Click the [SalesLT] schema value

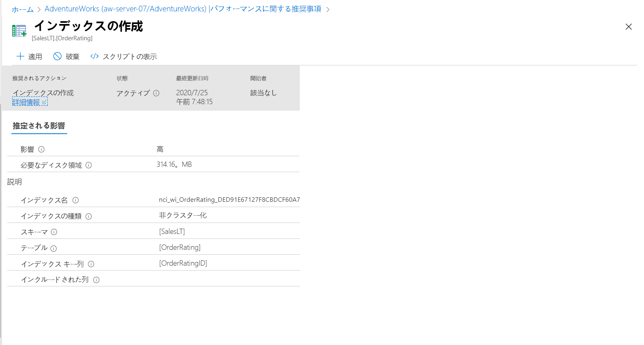pyautogui.click(x=172, y=231)
